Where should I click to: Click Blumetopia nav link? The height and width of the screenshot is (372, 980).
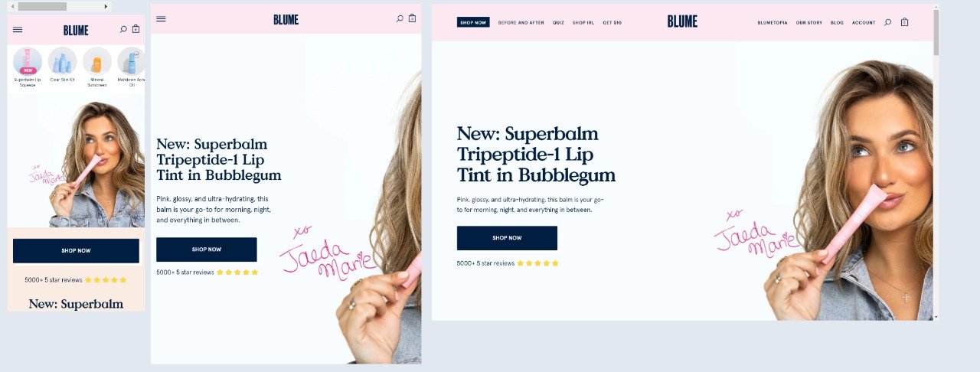[773, 23]
